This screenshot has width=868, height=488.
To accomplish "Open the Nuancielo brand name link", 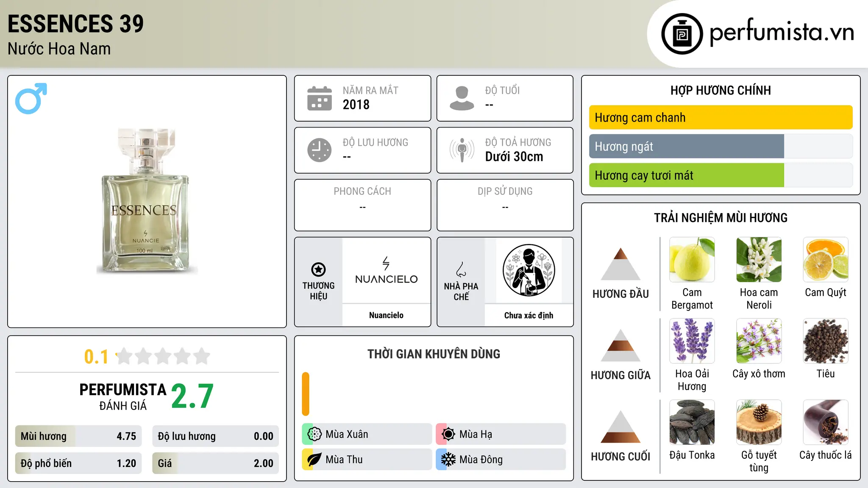I will 386,315.
